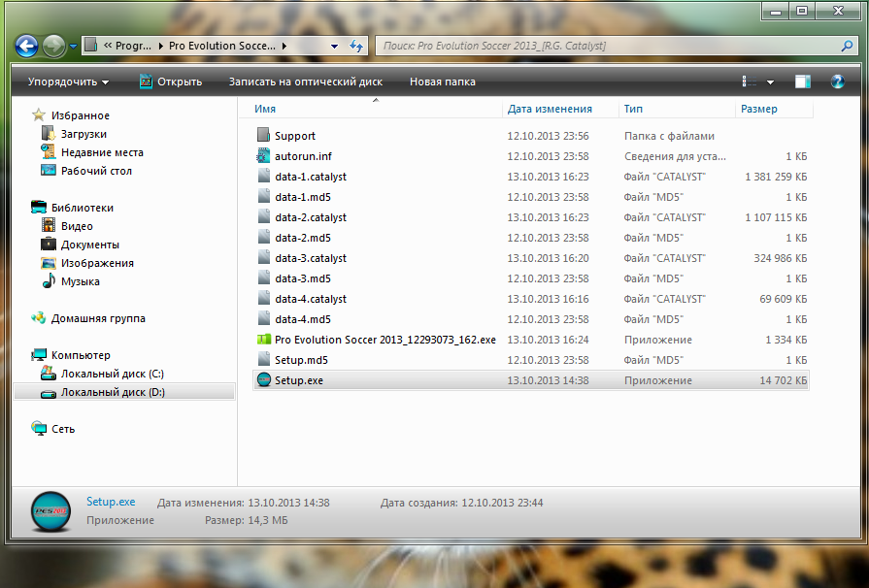The height and width of the screenshot is (588, 869).
Task: Toggle the preview pane icon
Action: 803,82
